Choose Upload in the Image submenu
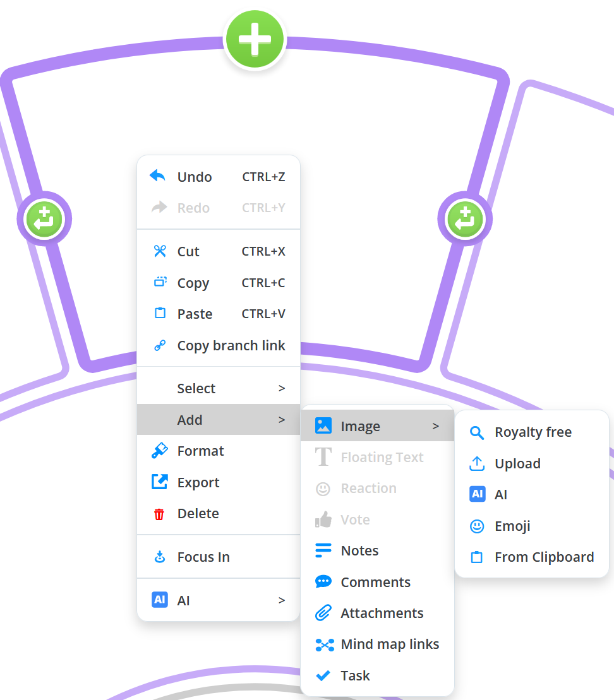The height and width of the screenshot is (700, 614). click(x=517, y=463)
